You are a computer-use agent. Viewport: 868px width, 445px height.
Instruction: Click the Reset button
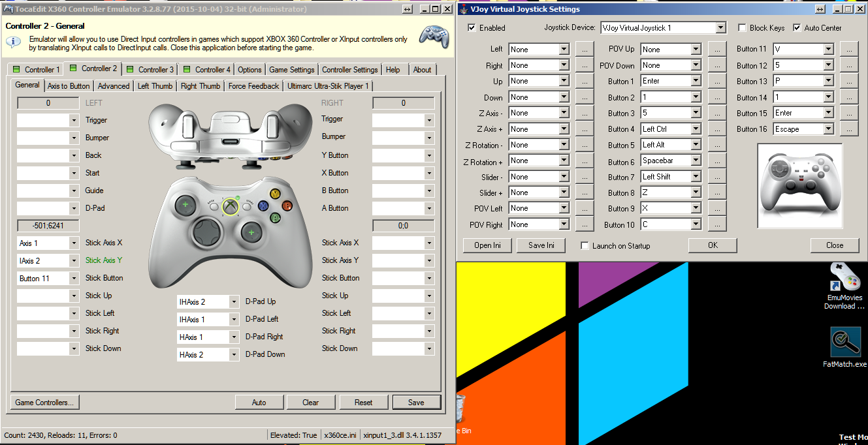363,403
